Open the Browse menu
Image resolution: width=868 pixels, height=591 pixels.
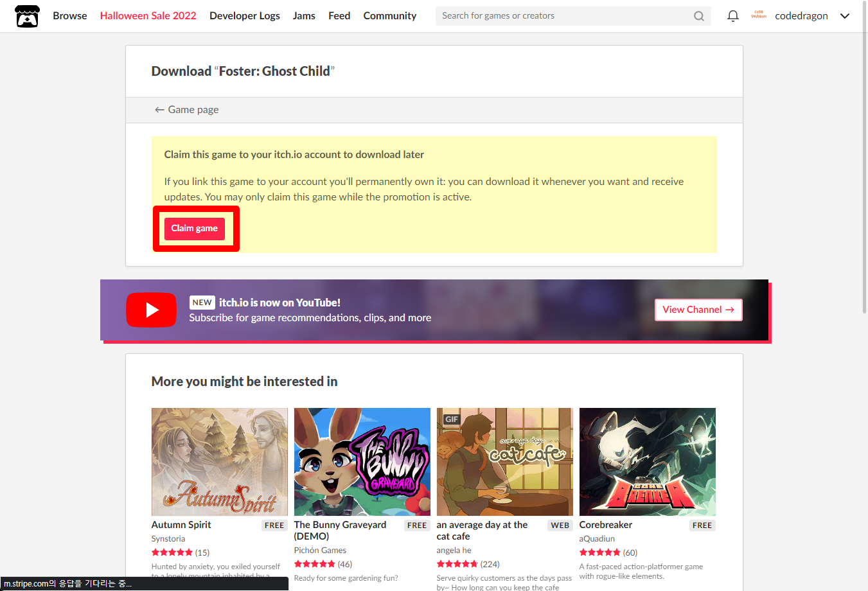coord(70,16)
